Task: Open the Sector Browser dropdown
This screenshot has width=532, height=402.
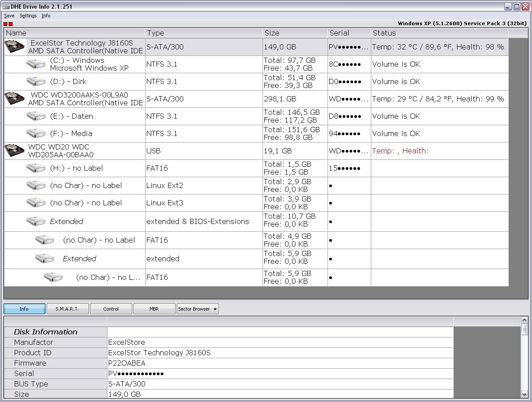Action: [198, 309]
